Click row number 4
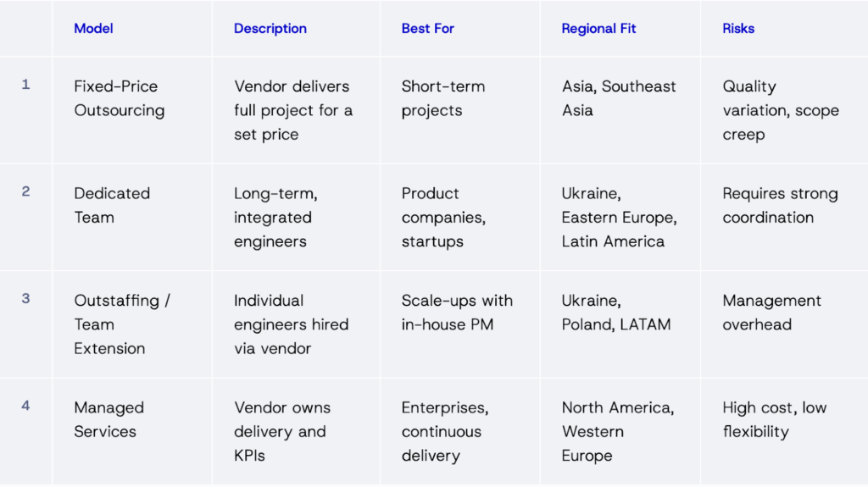 click(25, 406)
